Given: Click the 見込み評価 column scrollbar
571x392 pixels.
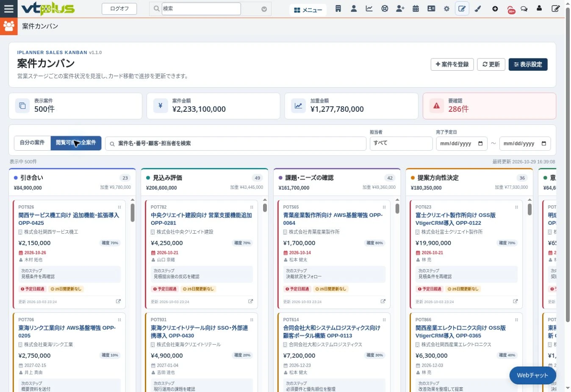Looking at the screenshot, I should coord(265,208).
